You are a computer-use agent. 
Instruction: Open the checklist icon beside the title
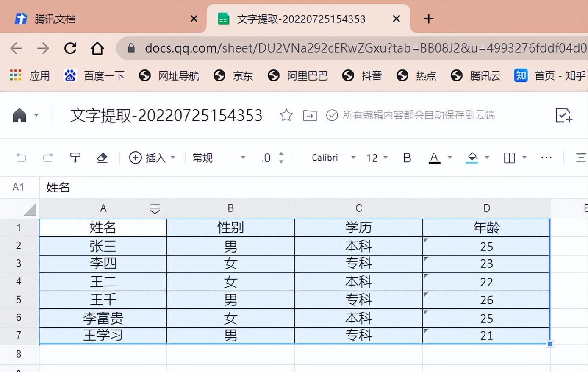click(x=563, y=115)
